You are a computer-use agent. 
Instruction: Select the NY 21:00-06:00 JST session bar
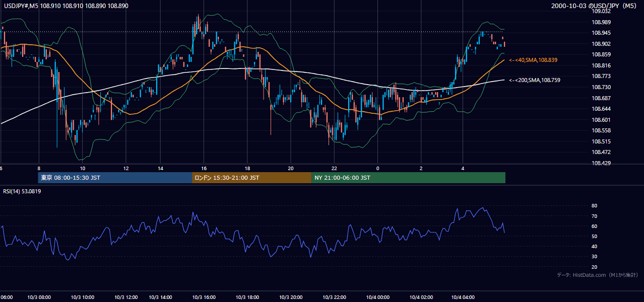coord(408,178)
